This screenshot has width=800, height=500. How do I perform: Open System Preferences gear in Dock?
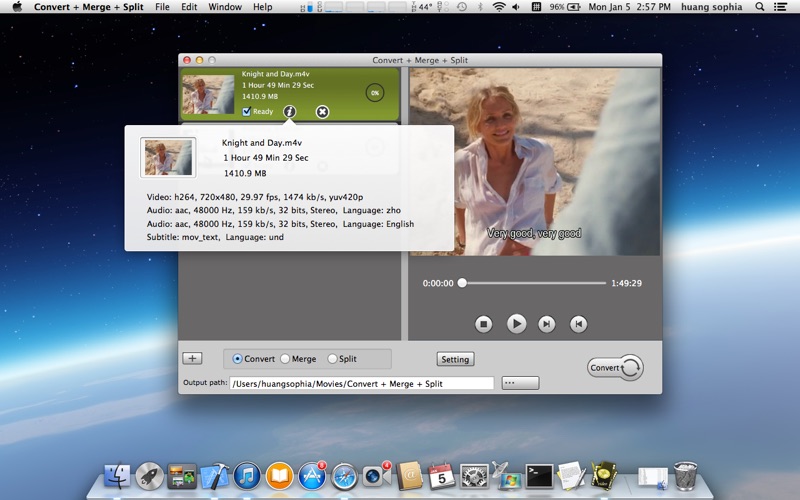(474, 477)
